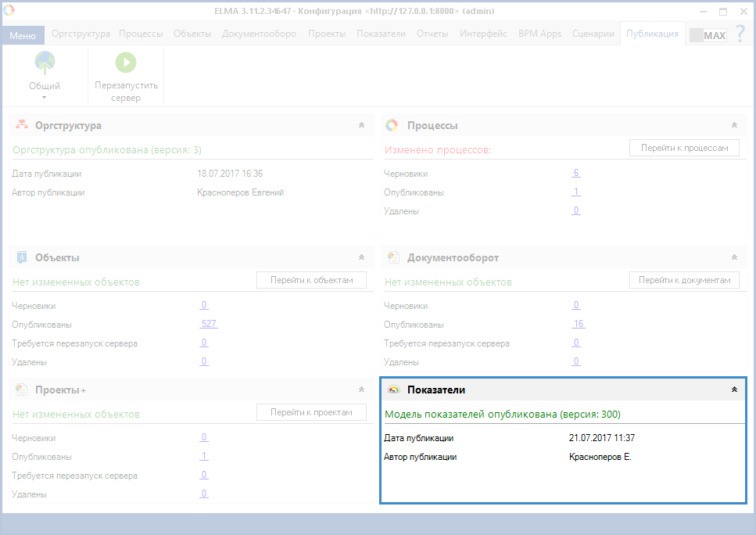Open the Меню button
The image size is (756, 535).
point(23,35)
